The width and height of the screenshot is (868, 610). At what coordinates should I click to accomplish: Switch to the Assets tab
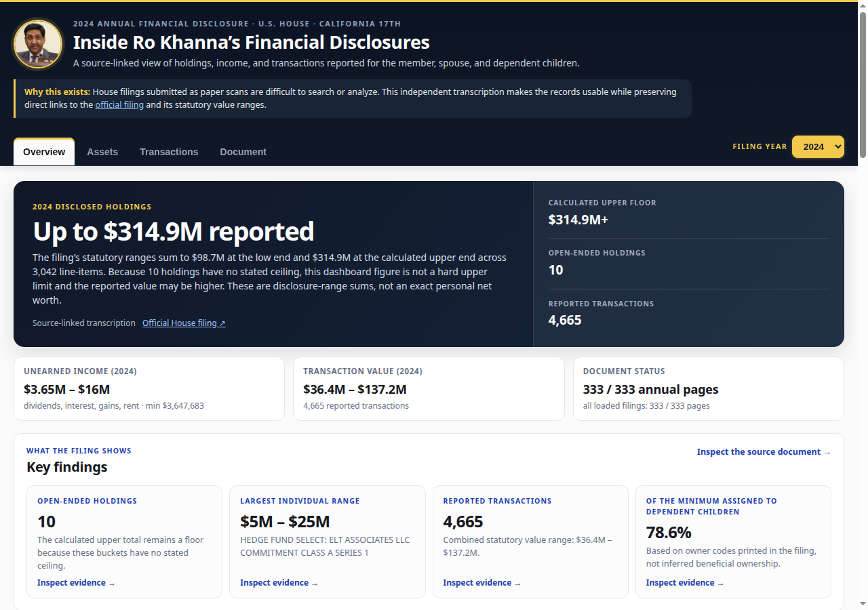(102, 152)
